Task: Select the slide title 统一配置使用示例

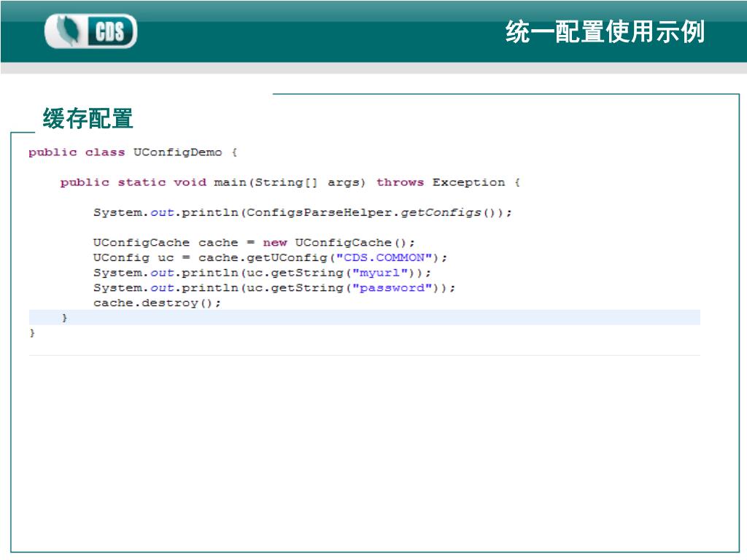Action: pyautogui.click(x=605, y=32)
